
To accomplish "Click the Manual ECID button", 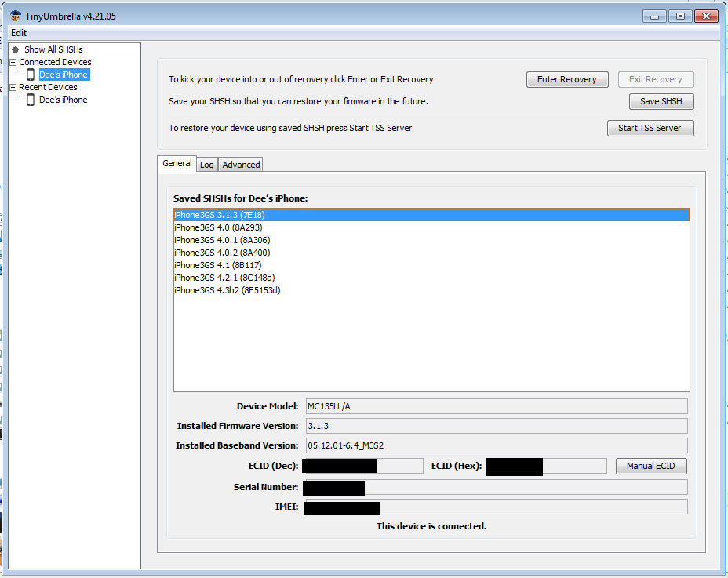I will tap(651, 466).
